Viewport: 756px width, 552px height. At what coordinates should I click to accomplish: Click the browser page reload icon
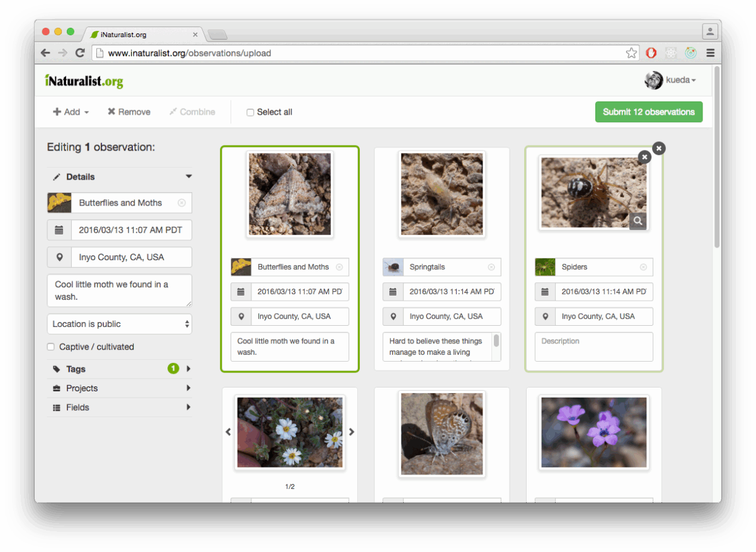click(80, 53)
